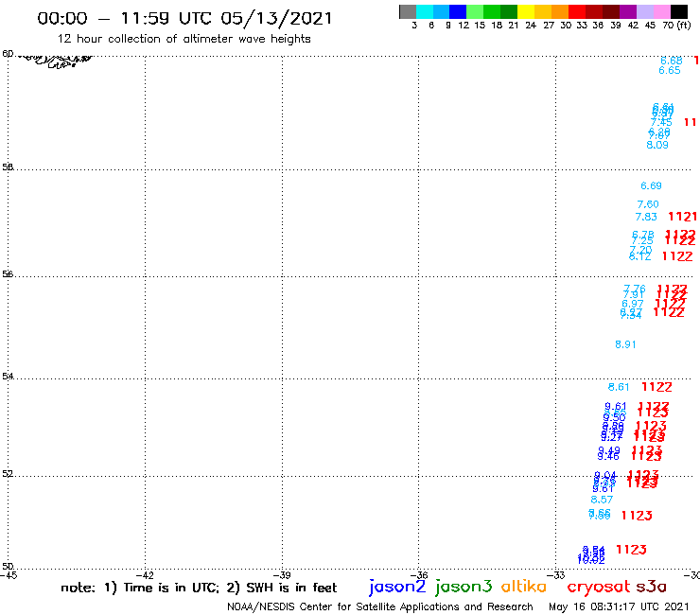
Task: Click the date range title 00:00 – 11:59 UTC 05/13/2021
Action: click(x=184, y=18)
